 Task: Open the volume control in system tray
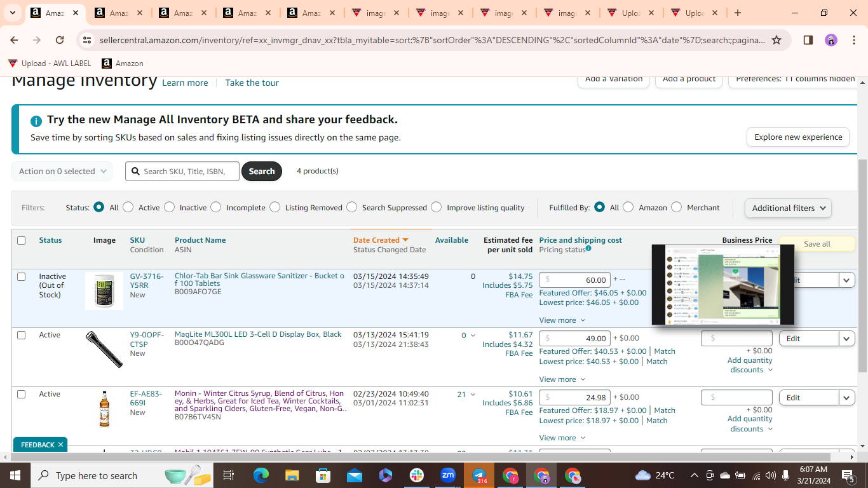point(771,475)
